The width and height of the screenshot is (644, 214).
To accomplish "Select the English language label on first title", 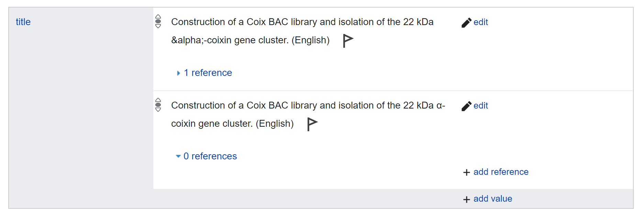I will (310, 40).
